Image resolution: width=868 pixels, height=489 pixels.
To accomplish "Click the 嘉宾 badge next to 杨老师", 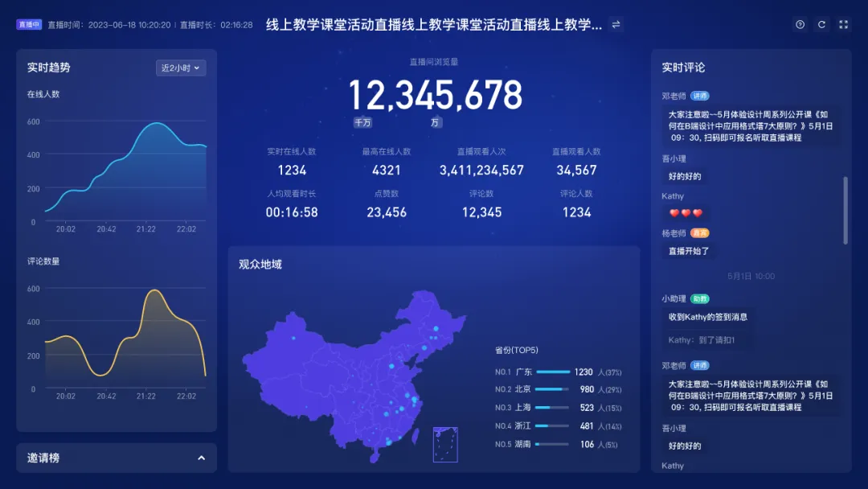I will point(700,233).
